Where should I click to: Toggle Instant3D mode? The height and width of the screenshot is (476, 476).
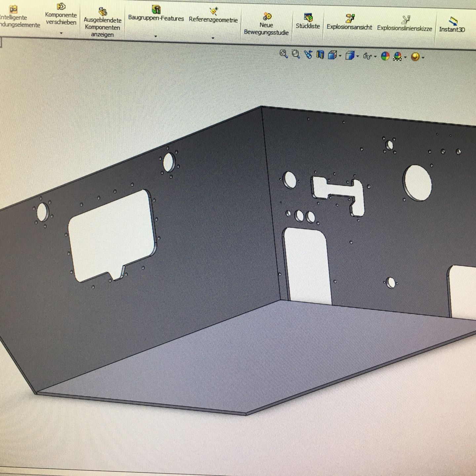[452, 25]
